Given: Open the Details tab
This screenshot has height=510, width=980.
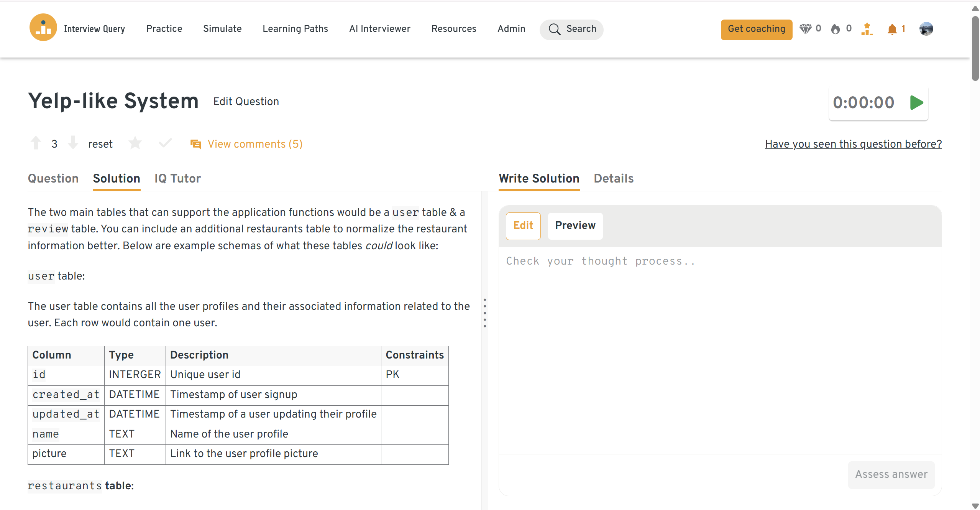Looking at the screenshot, I should coord(613,178).
